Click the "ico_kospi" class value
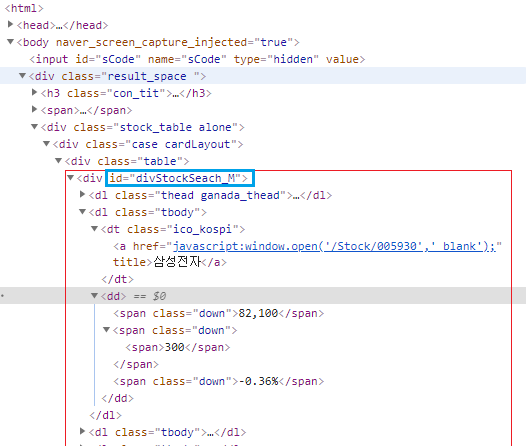This screenshot has width=526, height=446. click(x=203, y=229)
